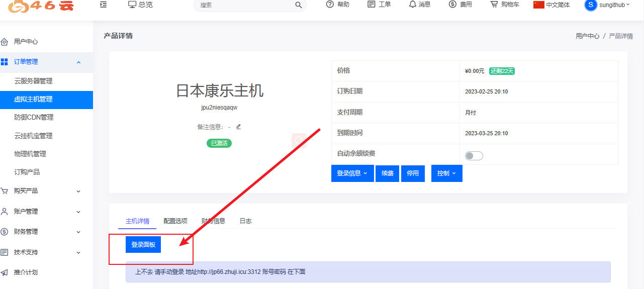
Task: Click the pencil icon to edit 备注信息
Action: (238, 127)
